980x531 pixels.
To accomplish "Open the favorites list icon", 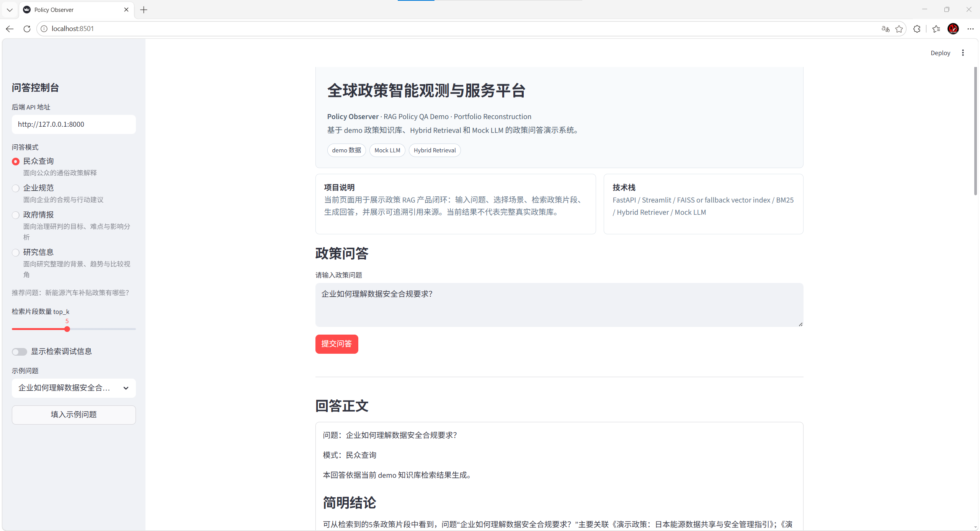I will pos(936,29).
